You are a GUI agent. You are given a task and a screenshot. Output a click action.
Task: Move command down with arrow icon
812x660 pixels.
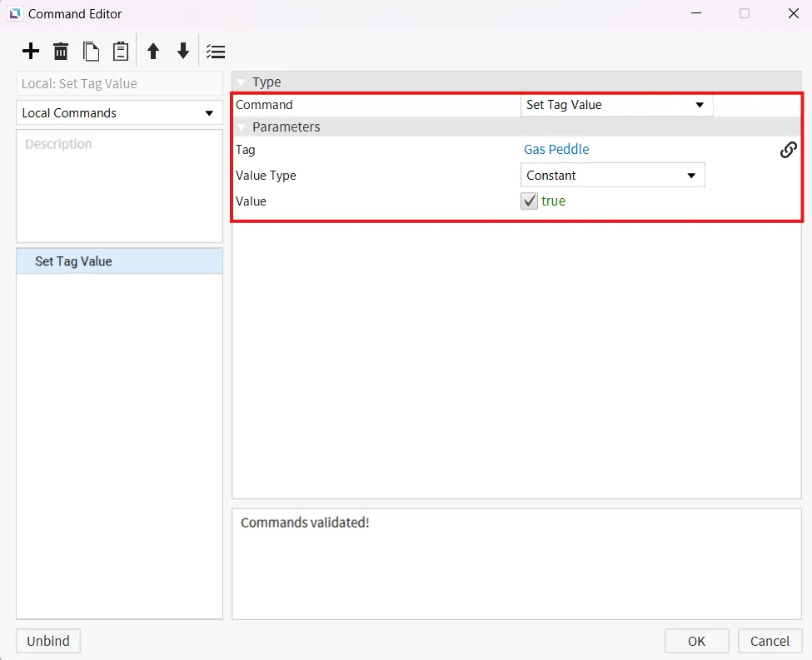183,52
